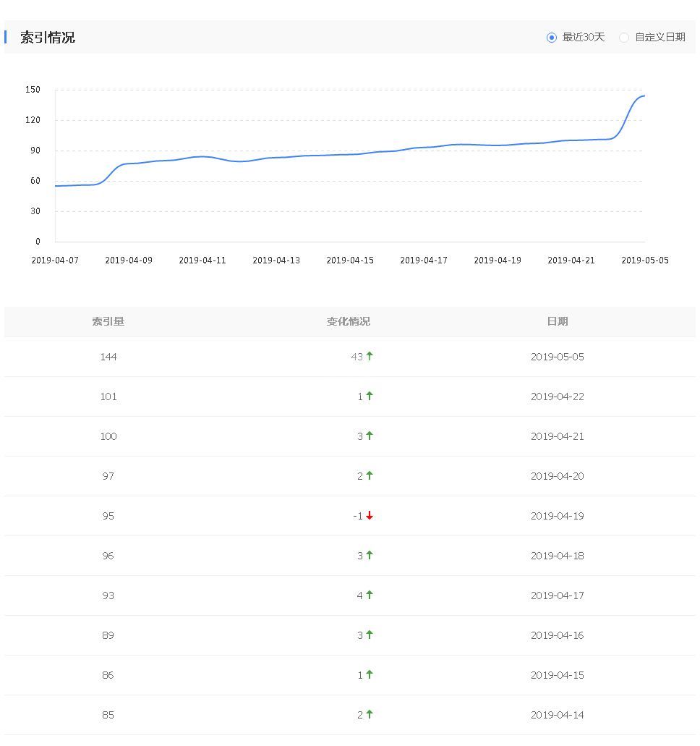The height and width of the screenshot is (746, 700).
Task: Click the up arrow in the 2019-04-21 row
Action: 370,436
